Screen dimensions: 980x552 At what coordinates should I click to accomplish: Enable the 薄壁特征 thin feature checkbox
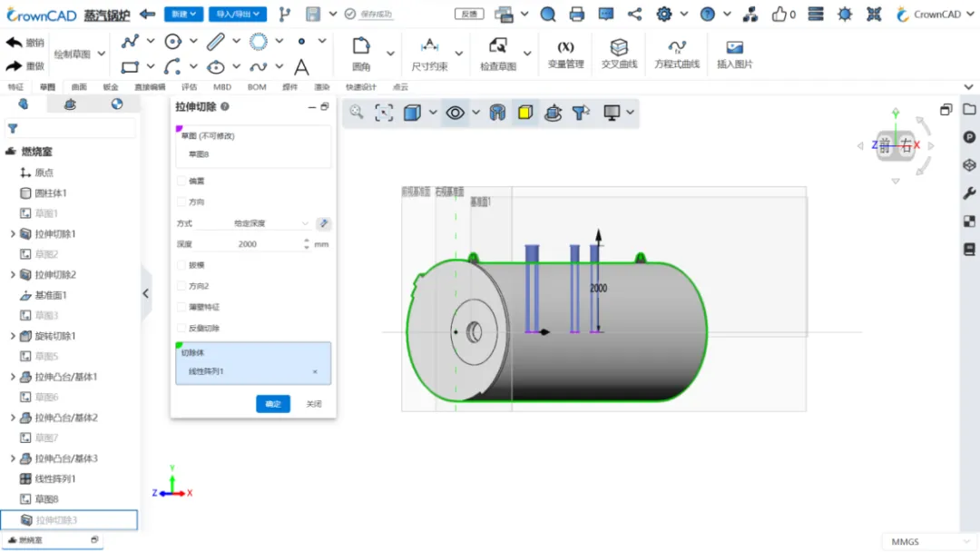coord(181,307)
